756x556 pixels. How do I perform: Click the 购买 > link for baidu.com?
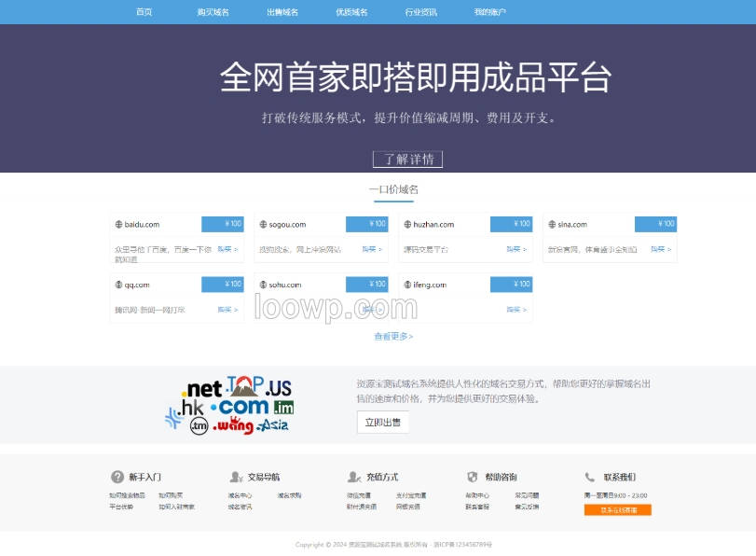pyautogui.click(x=227, y=249)
